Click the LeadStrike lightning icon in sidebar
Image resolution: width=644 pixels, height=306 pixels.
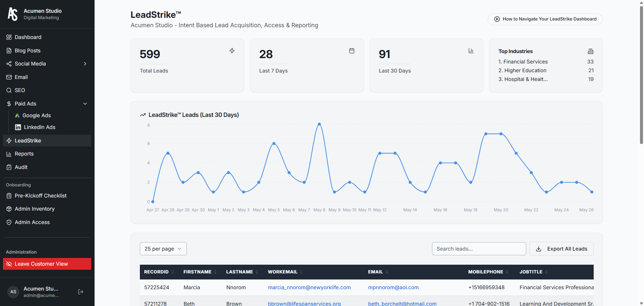9,141
